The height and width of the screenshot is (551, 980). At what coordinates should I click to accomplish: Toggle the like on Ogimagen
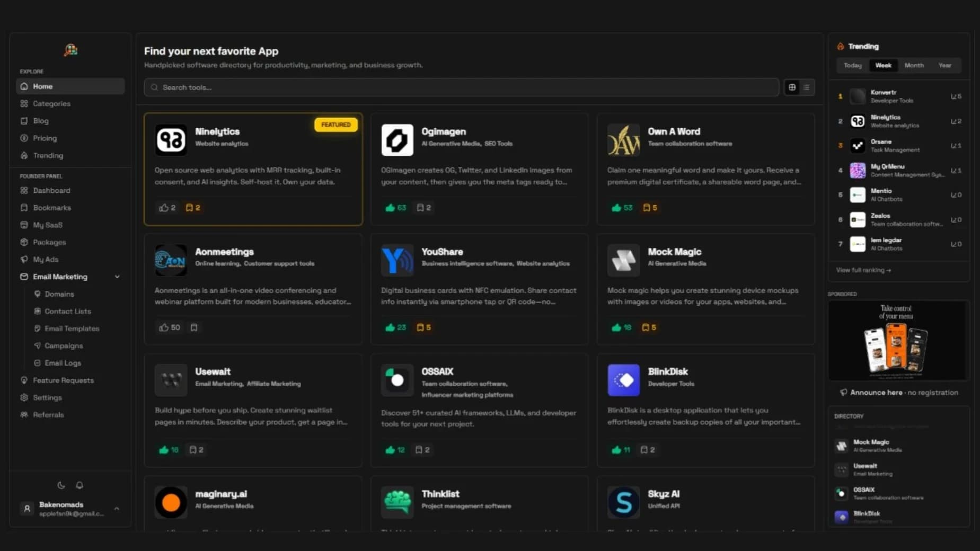tap(395, 208)
